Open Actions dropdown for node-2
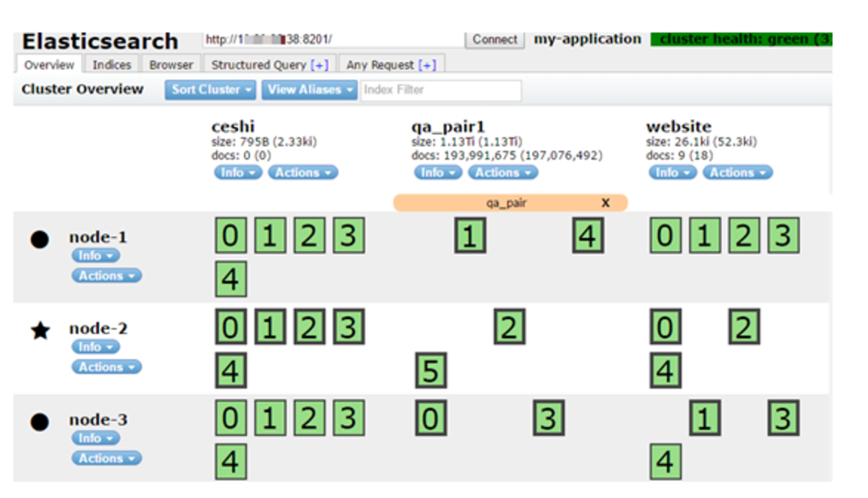Screen dimensions: 868x498 coord(107,367)
